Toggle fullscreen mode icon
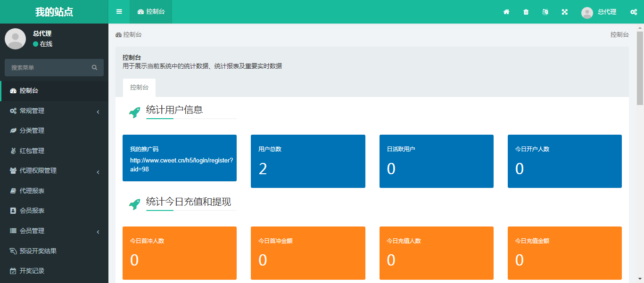The height and width of the screenshot is (283, 644). click(x=564, y=12)
